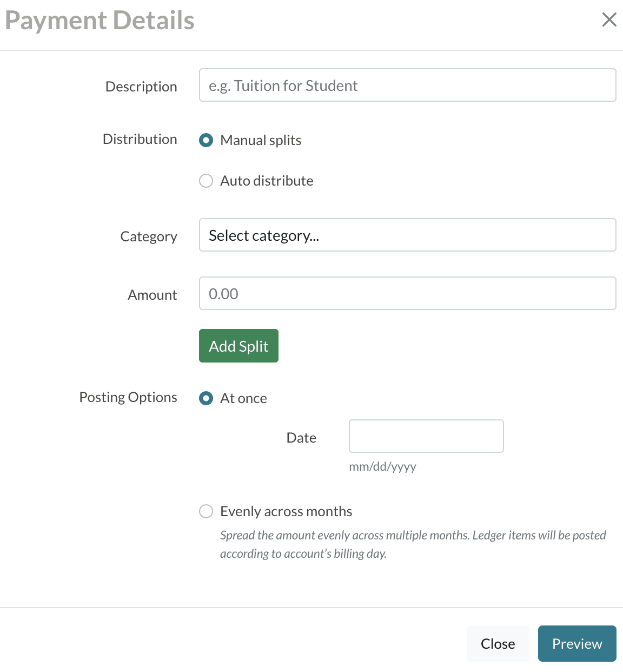The width and height of the screenshot is (623, 672).
Task: Select Evenly across months posting
Action: click(x=206, y=511)
